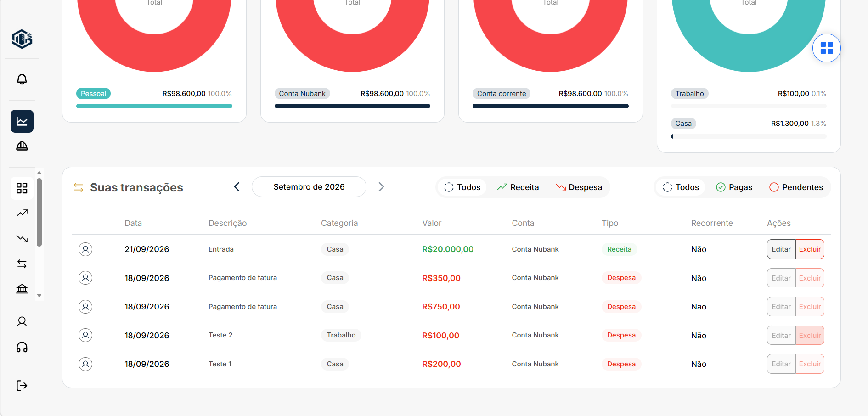
Task: Open the hard-hat sidebar icon
Action: point(22,146)
